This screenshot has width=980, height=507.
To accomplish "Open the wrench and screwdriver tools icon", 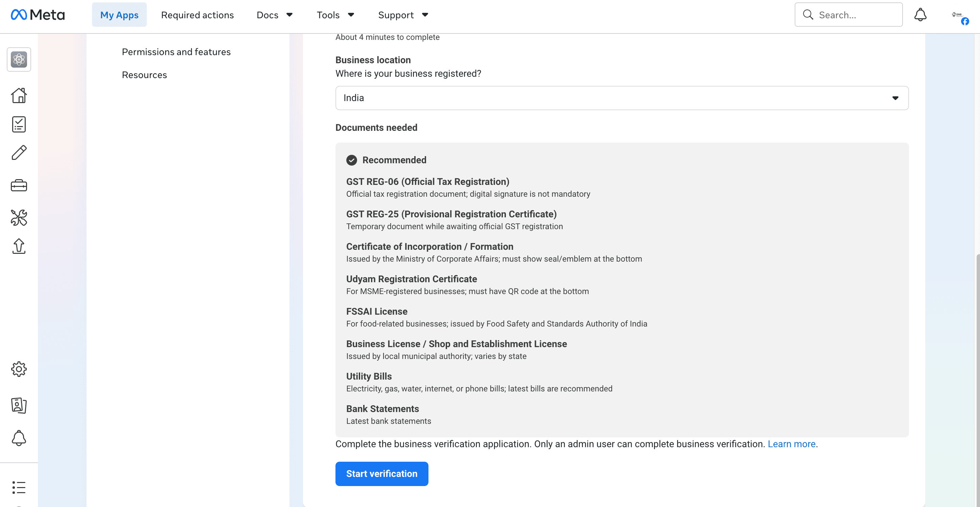I will tap(19, 218).
